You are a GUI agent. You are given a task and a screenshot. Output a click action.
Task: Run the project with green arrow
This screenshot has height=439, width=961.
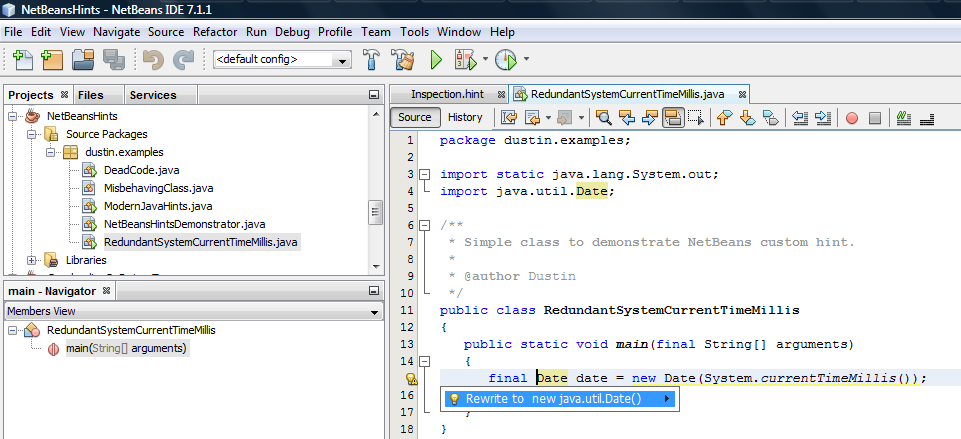[436, 59]
